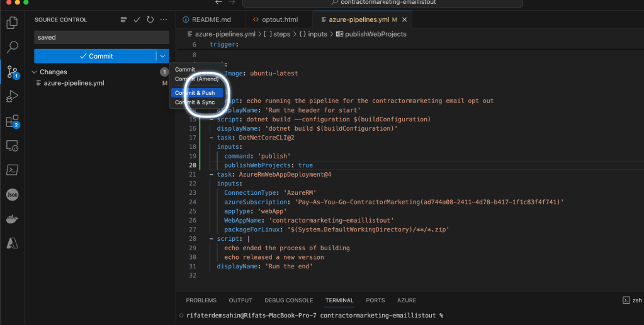Click the M status marker beside azure-pipelines.yml
644x325 pixels.
165,83
